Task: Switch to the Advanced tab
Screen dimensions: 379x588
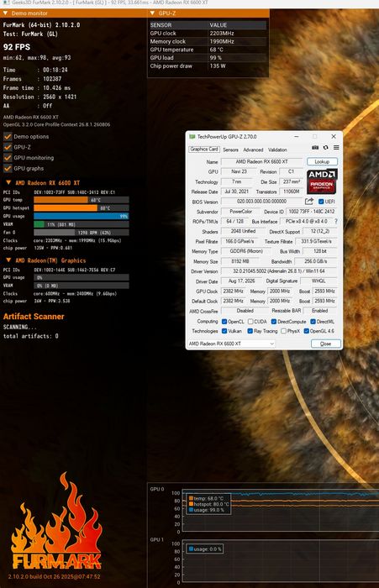Action: point(253,150)
